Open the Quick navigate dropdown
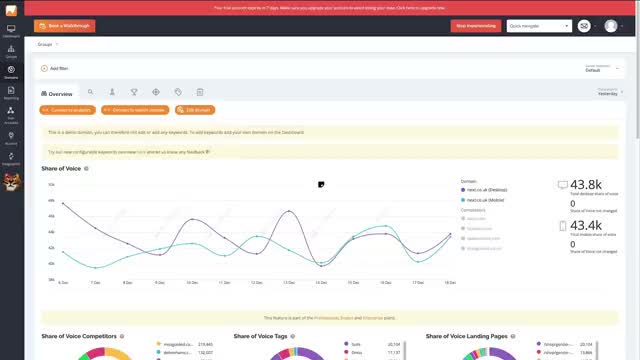Viewport: 640px width, 360px height. (539, 26)
